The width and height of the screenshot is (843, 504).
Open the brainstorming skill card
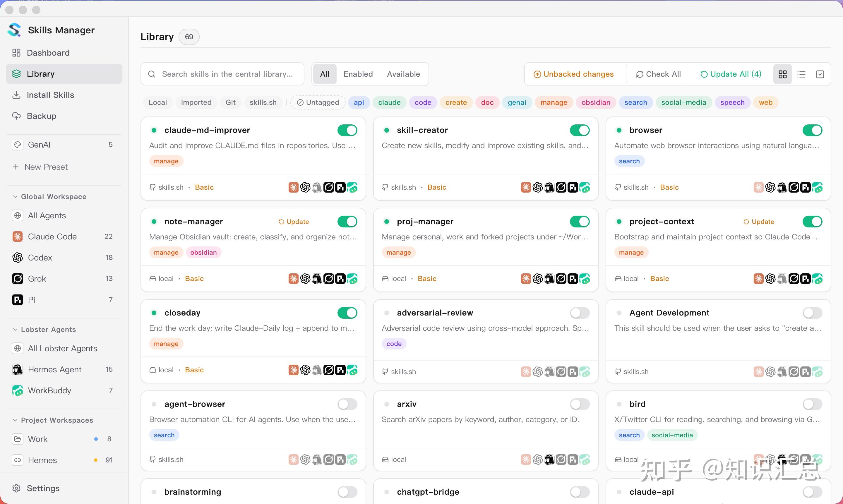(253, 491)
